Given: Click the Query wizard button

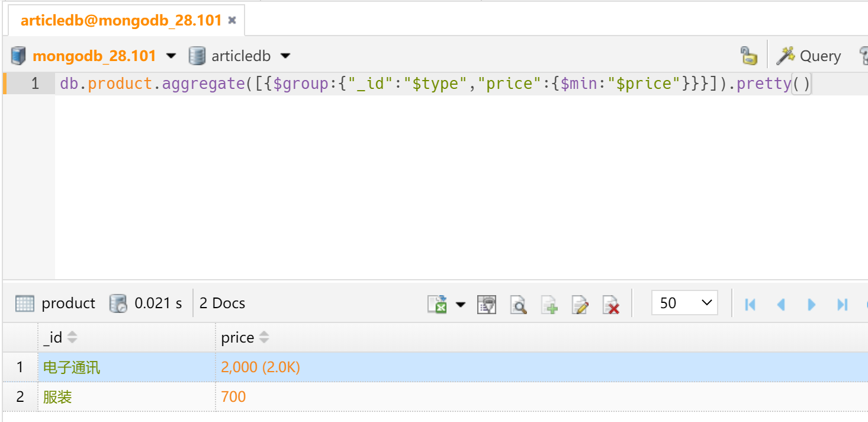Looking at the screenshot, I should 809,56.
